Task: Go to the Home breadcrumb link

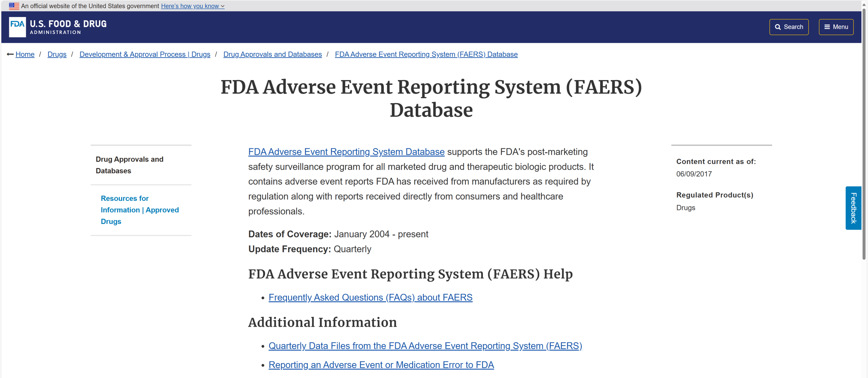Action: pos(25,54)
